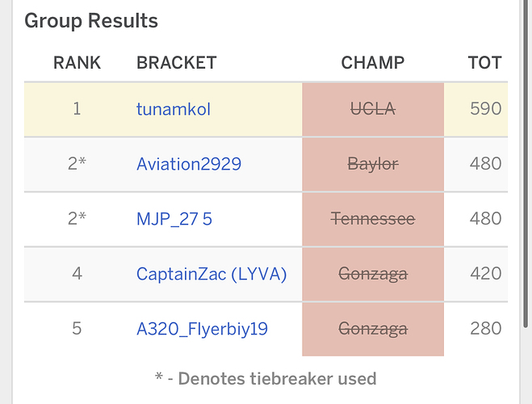View the MJP_27 5 bracket

pyautogui.click(x=174, y=219)
